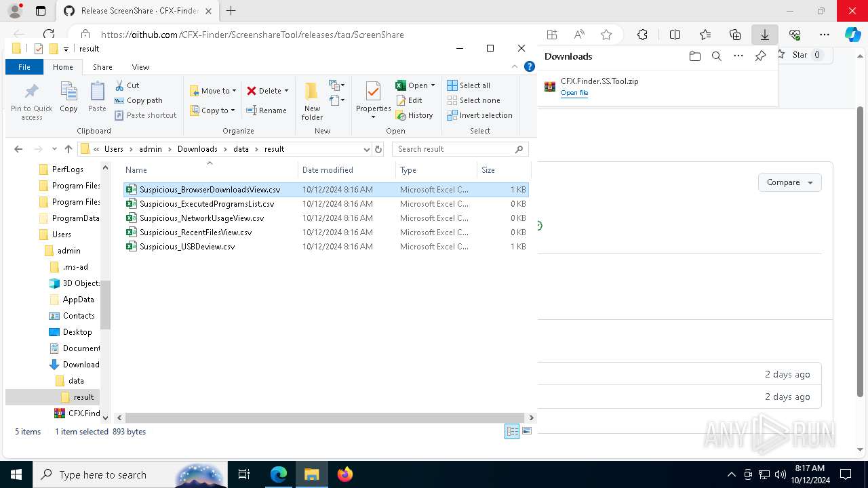
Task: Refresh the result folder view
Action: (378, 149)
